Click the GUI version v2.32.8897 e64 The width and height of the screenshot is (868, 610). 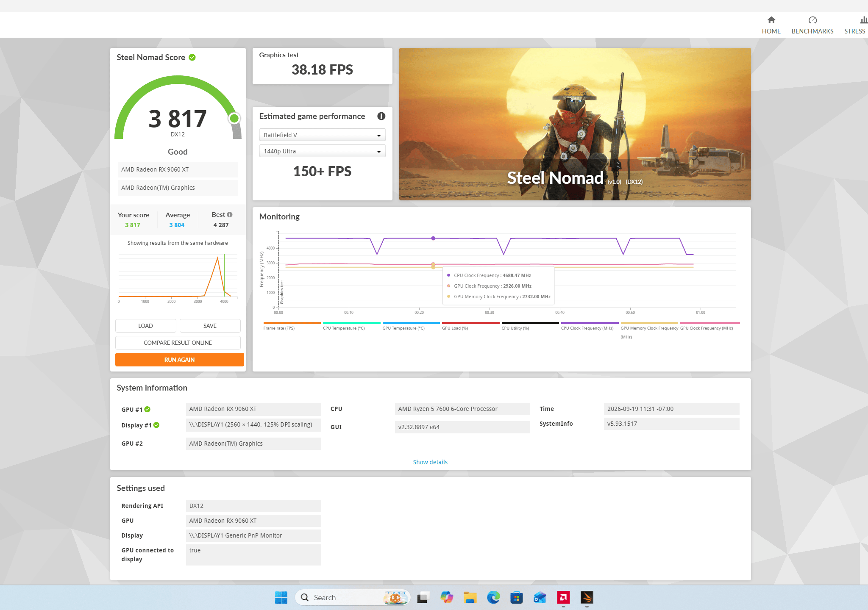tap(462, 427)
